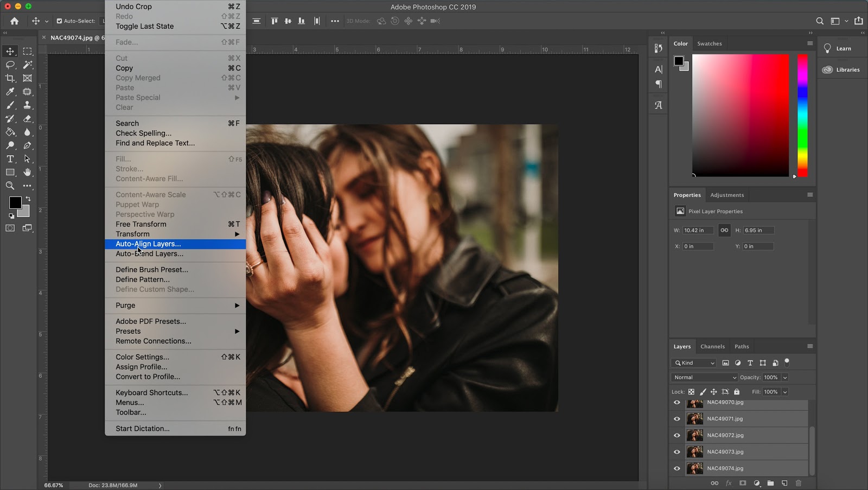Click Color Settings menu entry
868x490 pixels.
[x=175, y=357]
